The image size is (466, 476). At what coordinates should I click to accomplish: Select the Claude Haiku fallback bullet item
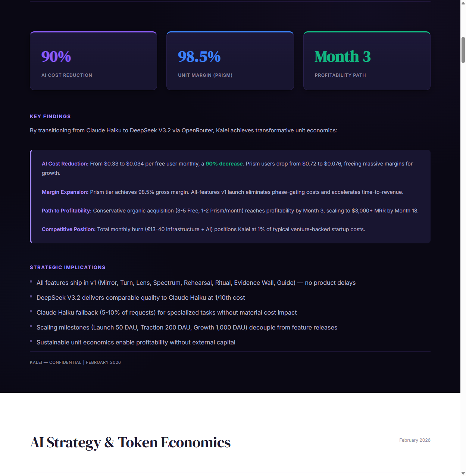166,313
